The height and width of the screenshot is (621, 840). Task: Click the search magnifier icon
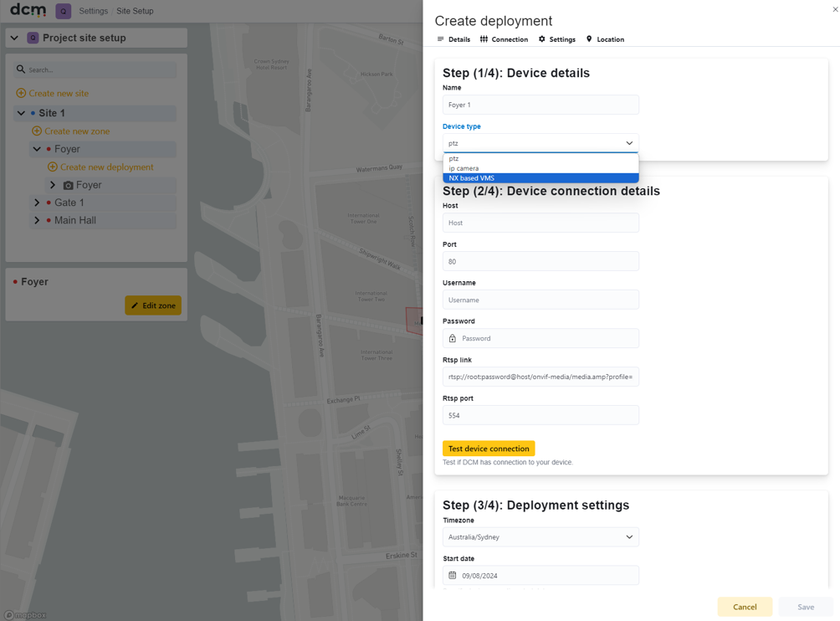coord(21,69)
